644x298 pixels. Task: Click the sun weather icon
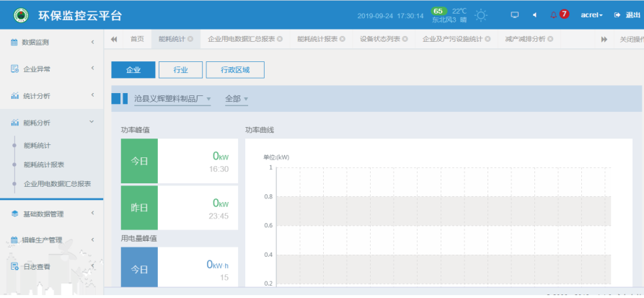pyautogui.click(x=481, y=15)
